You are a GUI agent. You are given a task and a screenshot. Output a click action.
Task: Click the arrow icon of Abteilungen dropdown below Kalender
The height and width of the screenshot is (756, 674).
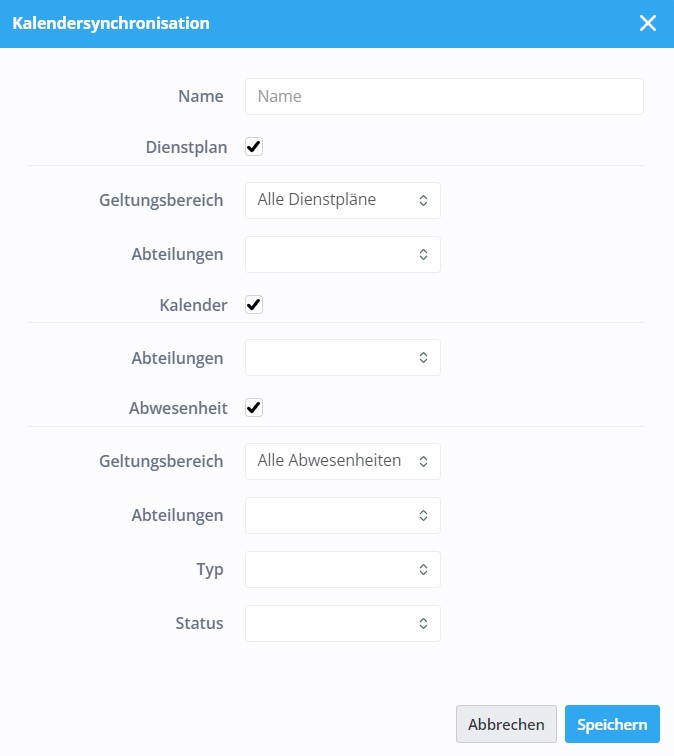coord(423,358)
